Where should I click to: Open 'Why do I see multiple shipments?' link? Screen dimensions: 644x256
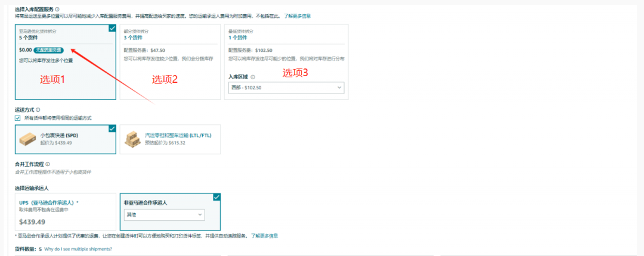tap(78, 249)
